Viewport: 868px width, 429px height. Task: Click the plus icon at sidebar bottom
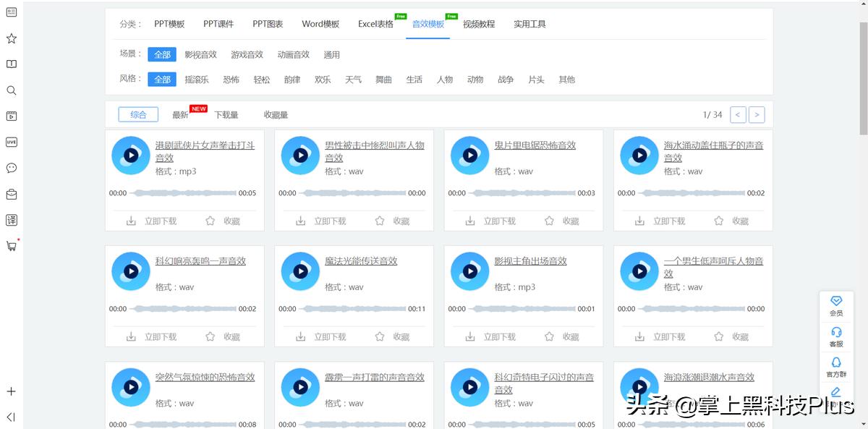pyautogui.click(x=11, y=390)
